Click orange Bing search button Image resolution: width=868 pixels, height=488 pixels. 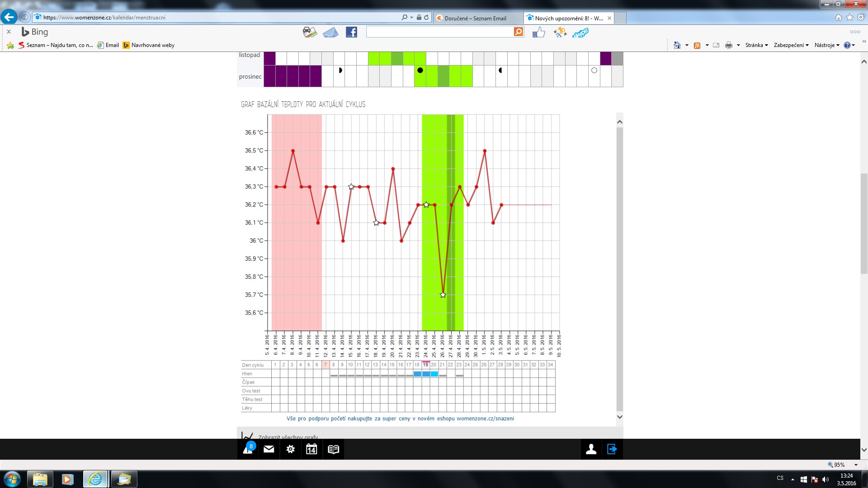click(x=519, y=32)
